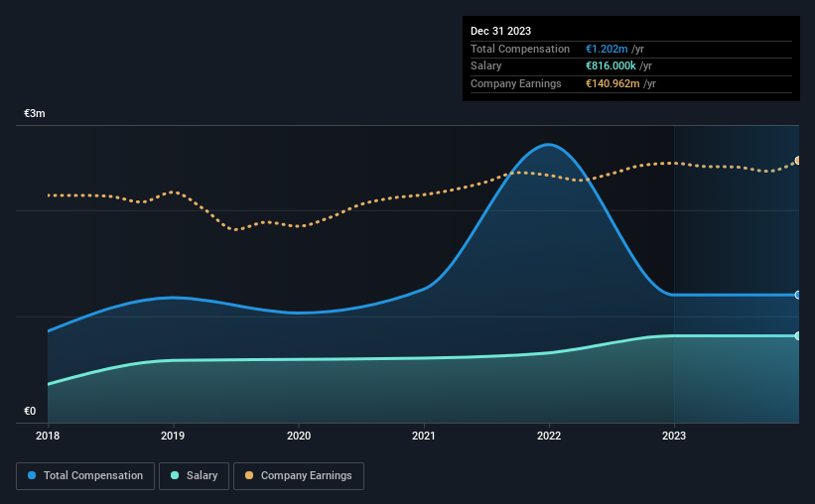Click the 2023 x-axis label
Screen dimensions: 815x504
coord(674,436)
